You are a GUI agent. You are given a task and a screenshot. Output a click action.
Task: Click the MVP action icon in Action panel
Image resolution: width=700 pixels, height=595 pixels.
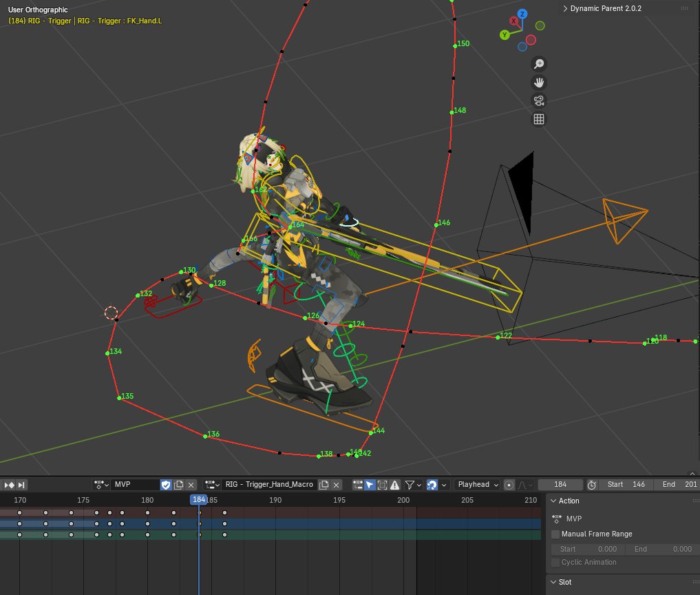coord(557,519)
